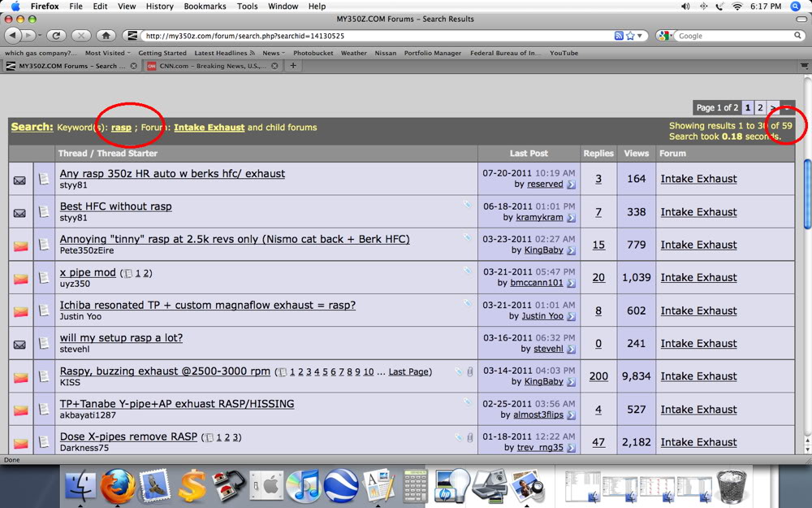Sort by the Replies column header
The image size is (812, 508).
598,154
